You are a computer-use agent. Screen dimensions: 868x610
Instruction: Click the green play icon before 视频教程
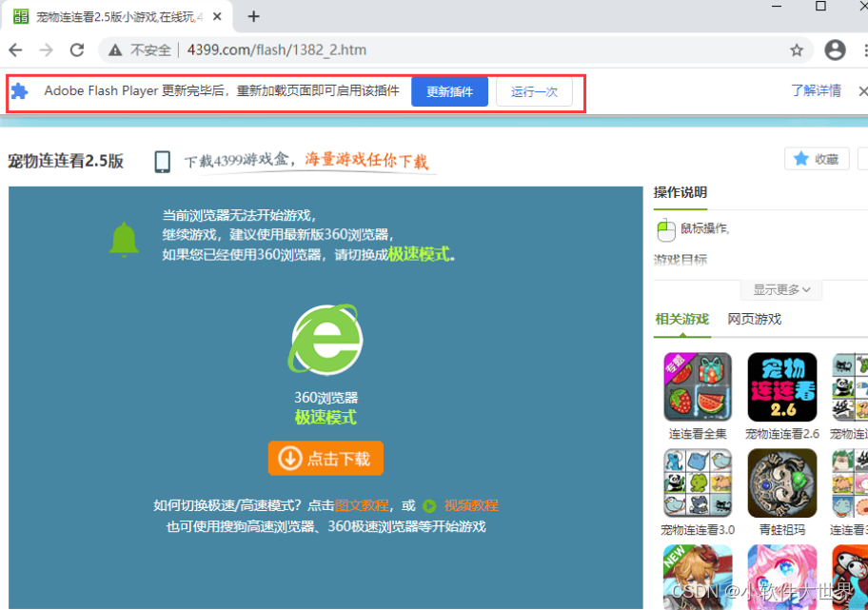(x=429, y=506)
